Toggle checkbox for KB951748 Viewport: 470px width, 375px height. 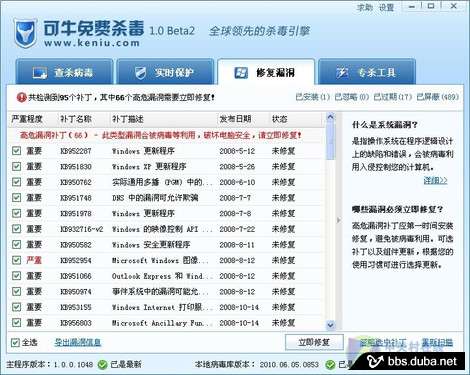16,198
